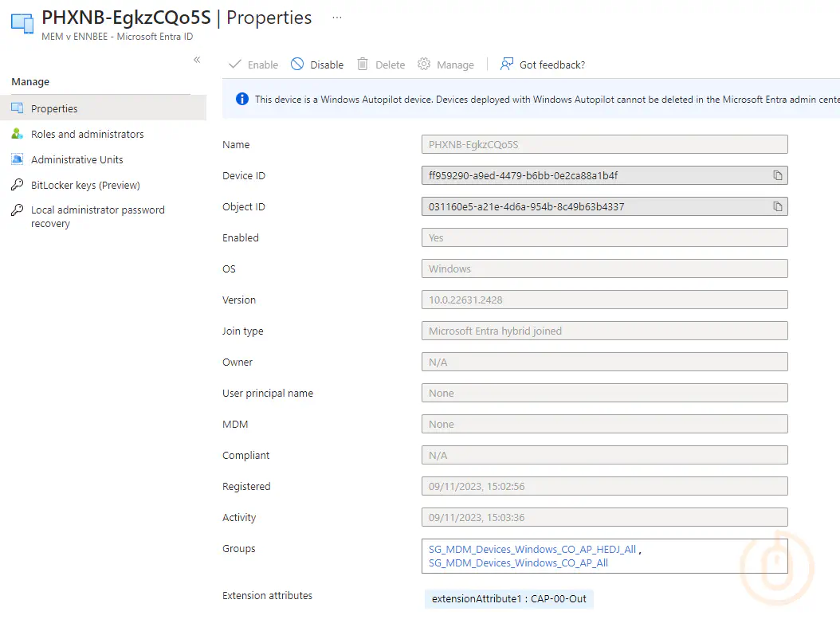This screenshot has height=631, width=840.
Task: Click the device icon beside the page title
Action: [22, 23]
